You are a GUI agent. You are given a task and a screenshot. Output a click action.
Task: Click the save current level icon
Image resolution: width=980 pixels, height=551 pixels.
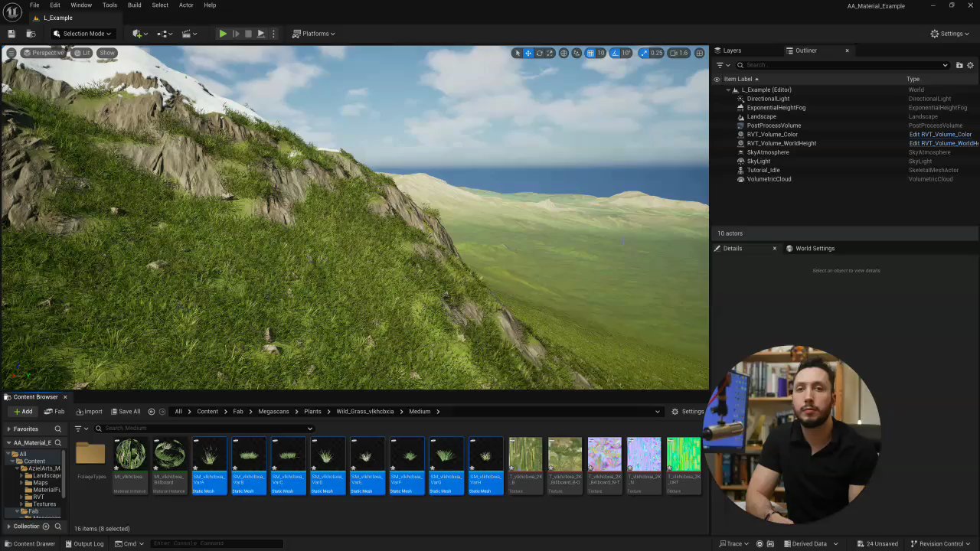[11, 34]
